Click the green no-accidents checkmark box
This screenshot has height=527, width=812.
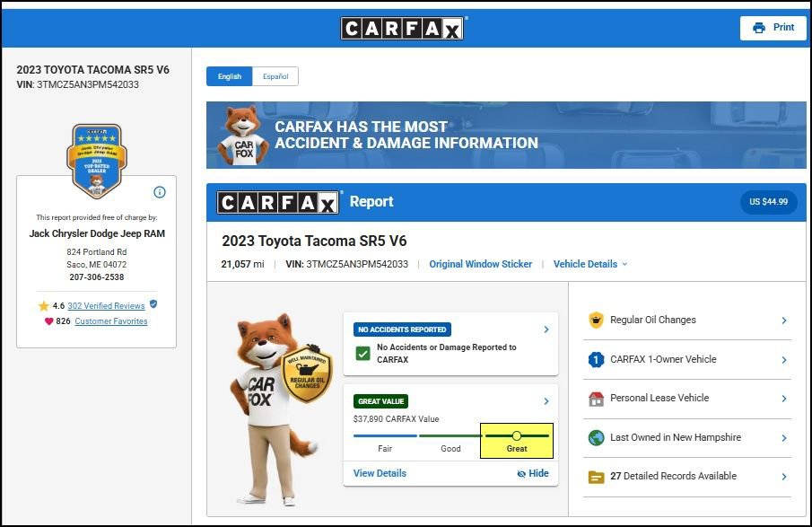363,354
